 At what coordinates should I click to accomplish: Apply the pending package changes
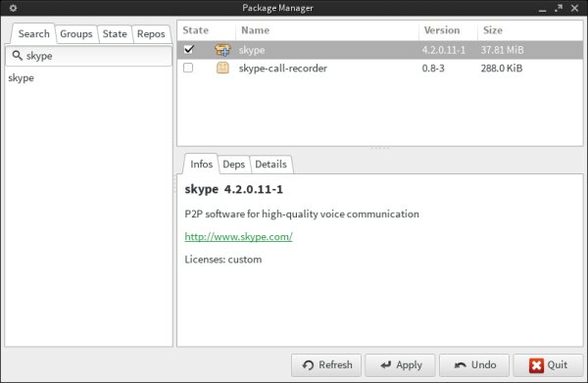click(x=400, y=365)
